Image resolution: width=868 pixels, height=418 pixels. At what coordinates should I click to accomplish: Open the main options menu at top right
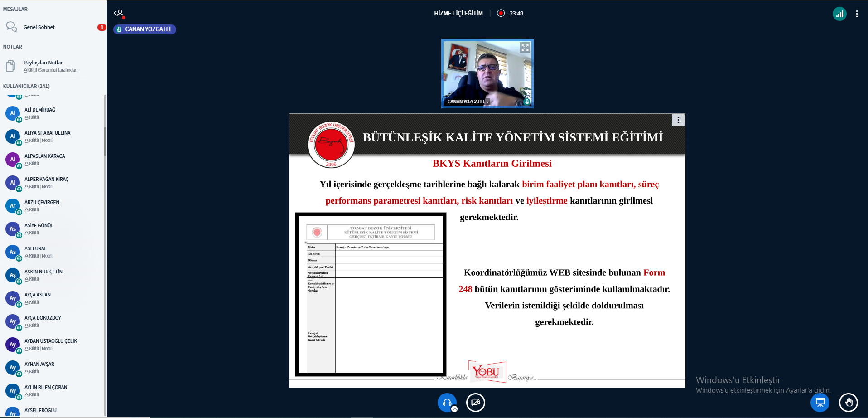coord(856,14)
